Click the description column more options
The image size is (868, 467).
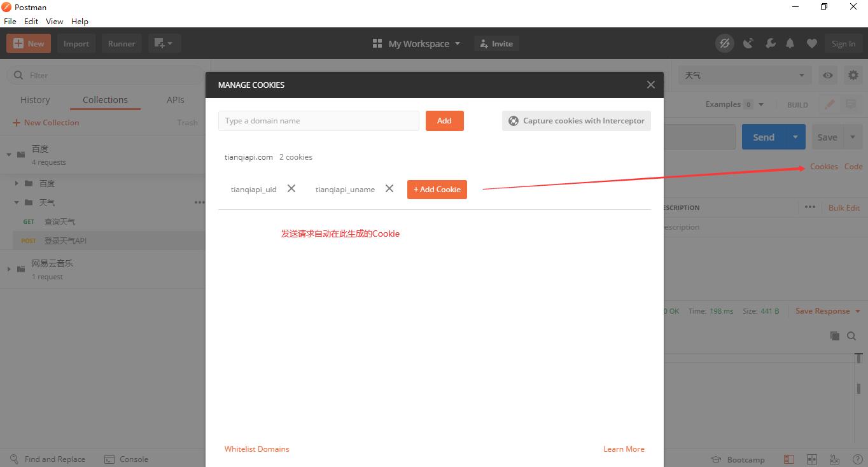[x=809, y=207]
